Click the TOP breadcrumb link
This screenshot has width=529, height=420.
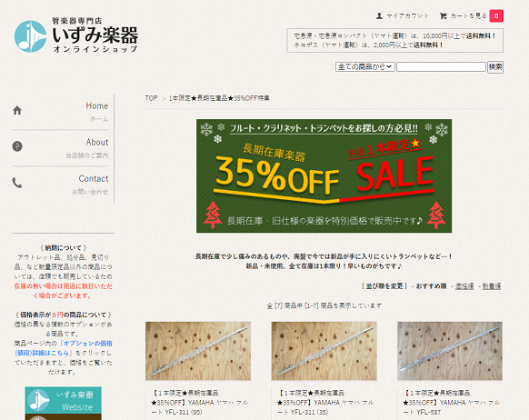pos(151,98)
